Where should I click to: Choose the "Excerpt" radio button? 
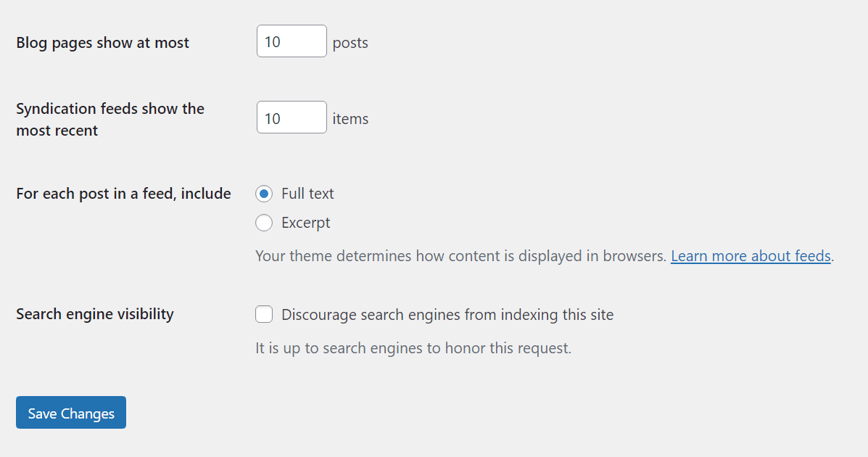pos(264,223)
